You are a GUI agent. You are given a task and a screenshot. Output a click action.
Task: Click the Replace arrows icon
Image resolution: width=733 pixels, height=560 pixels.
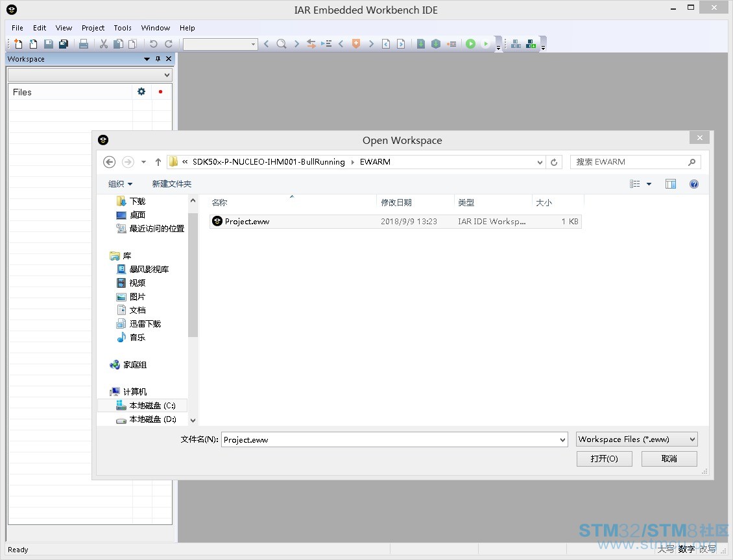coord(311,44)
